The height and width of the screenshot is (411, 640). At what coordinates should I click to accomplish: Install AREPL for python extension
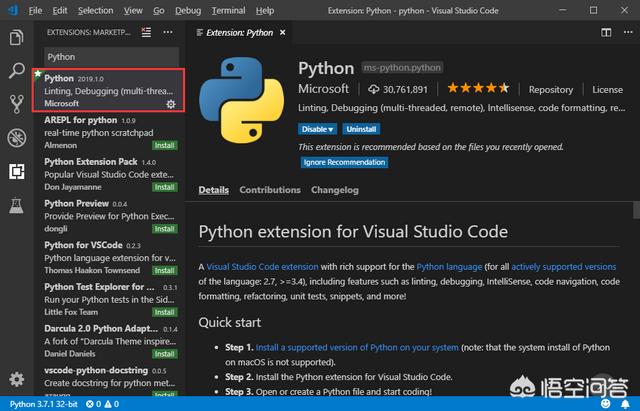[164, 145]
